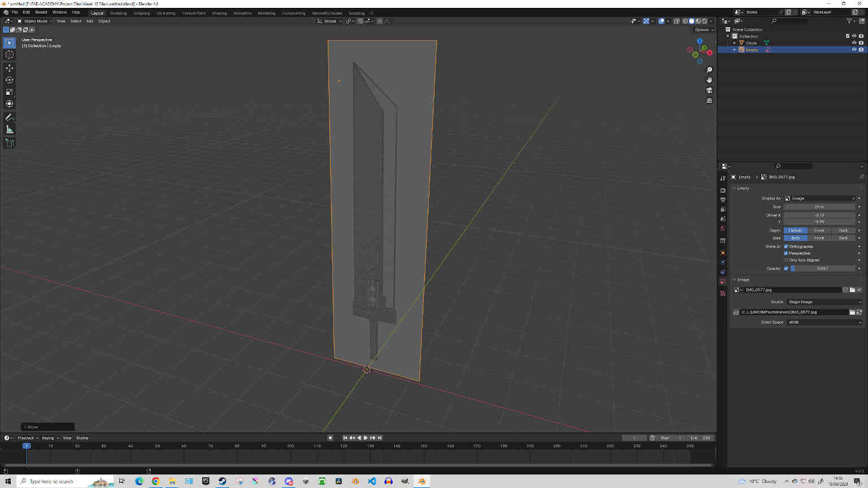Set Depth to Front
The image size is (868, 488).
coord(819,230)
